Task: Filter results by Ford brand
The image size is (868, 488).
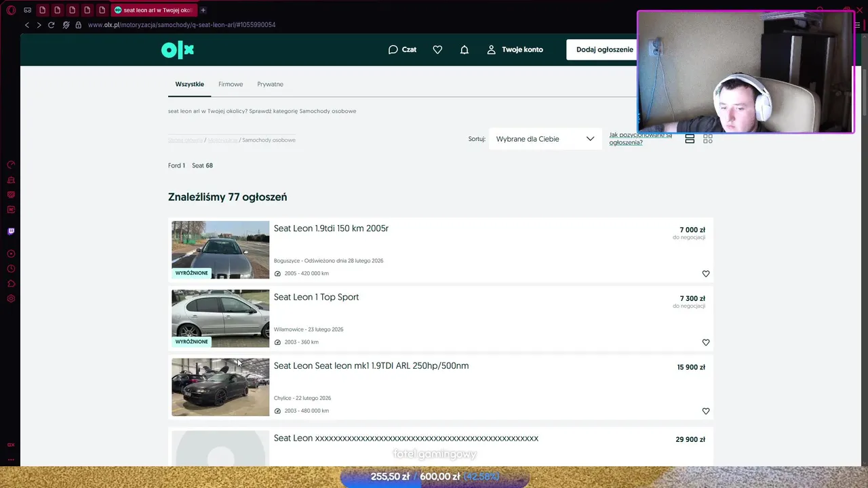Action: tap(176, 165)
